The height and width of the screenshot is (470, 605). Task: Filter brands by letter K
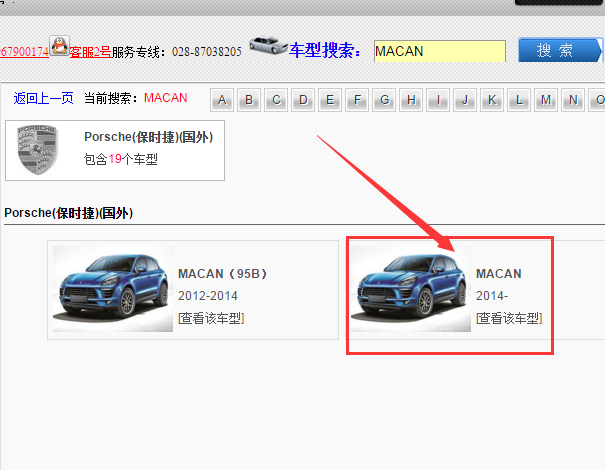click(x=492, y=100)
